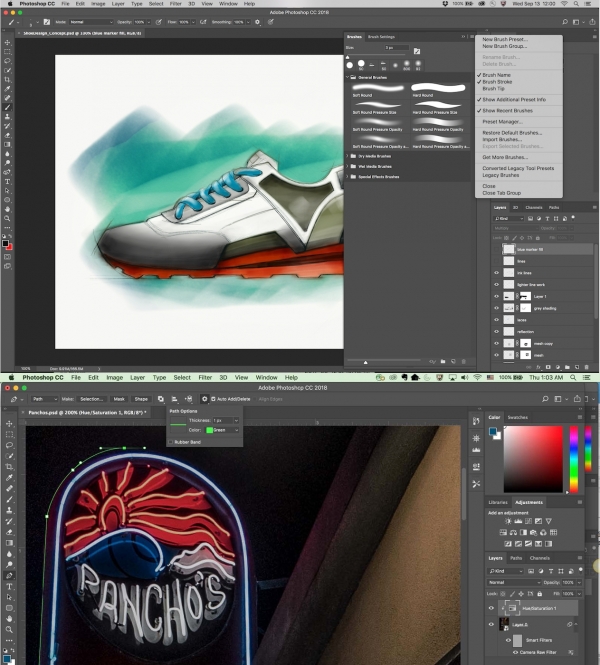Open the Path mode dropdown in the bottom options bar
The width and height of the screenshot is (600, 665).
click(45, 399)
